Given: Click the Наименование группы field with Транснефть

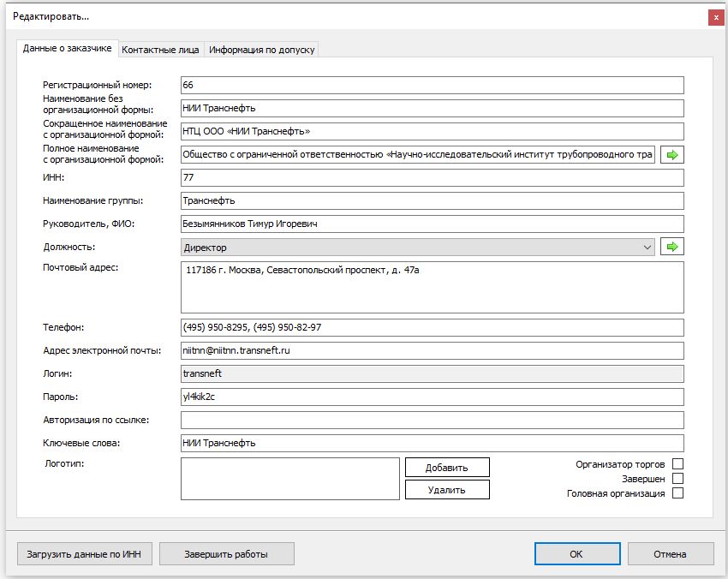Looking at the screenshot, I should coord(433,200).
